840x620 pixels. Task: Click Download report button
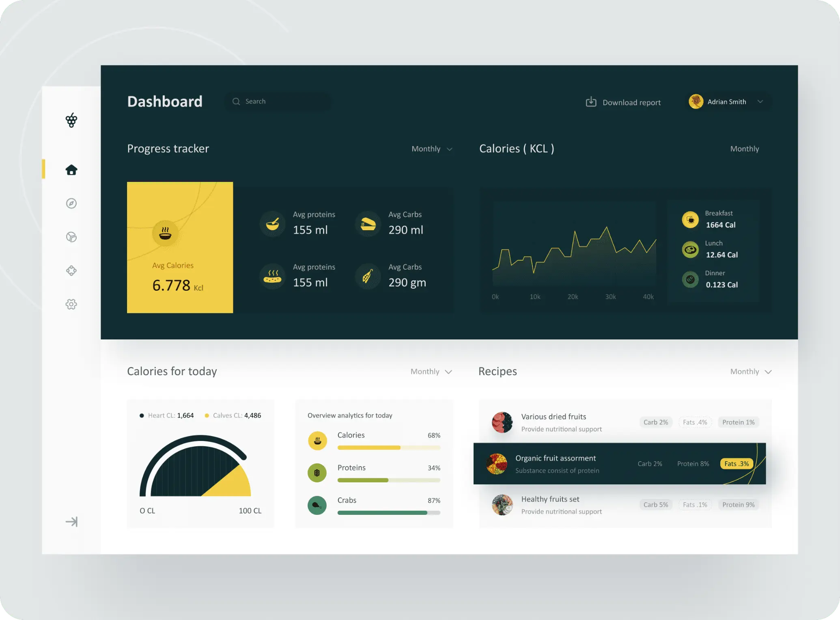pos(622,102)
